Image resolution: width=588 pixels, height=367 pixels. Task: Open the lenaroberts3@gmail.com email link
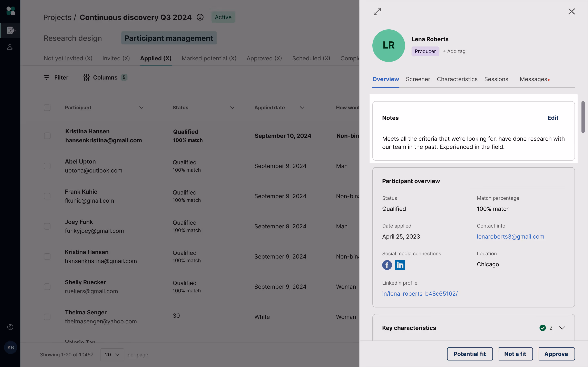[510, 237]
